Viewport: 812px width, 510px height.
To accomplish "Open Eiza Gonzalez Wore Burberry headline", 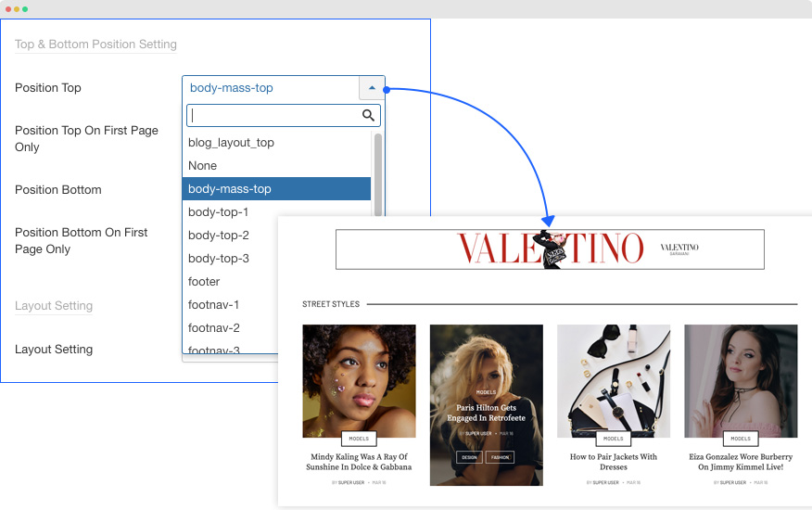I will coord(741,462).
